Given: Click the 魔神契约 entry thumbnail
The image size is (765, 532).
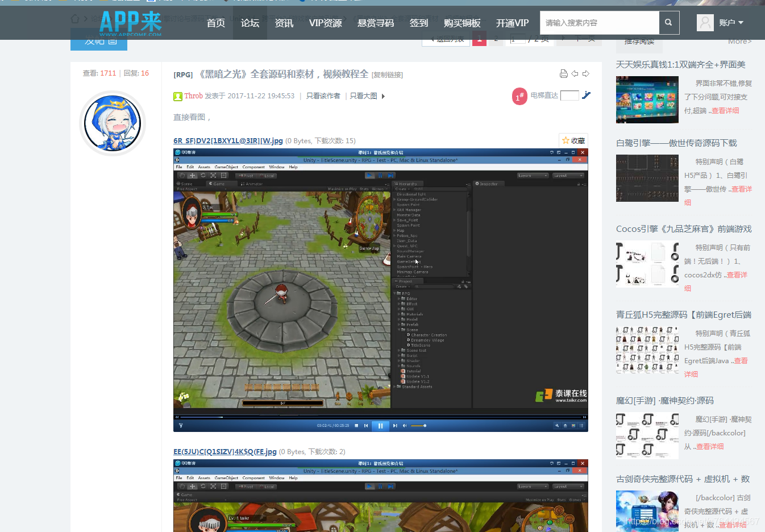Looking at the screenshot, I should coord(647,435).
